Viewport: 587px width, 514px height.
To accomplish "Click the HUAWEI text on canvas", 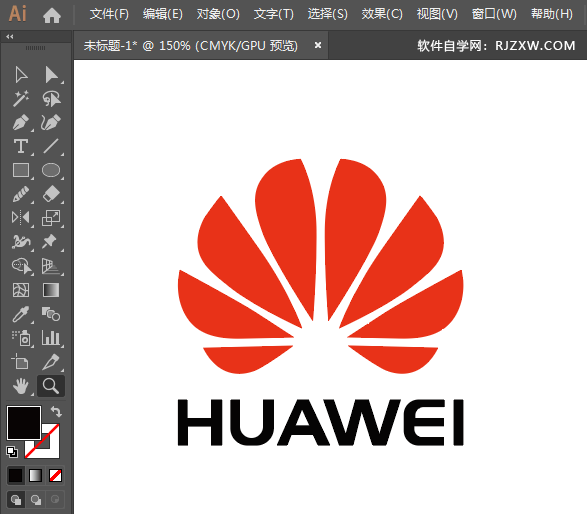I will 320,422.
